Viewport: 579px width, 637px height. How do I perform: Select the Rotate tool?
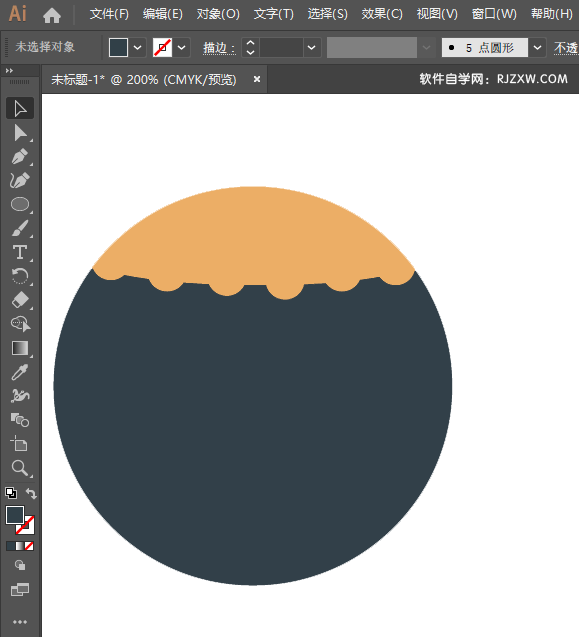pos(20,276)
